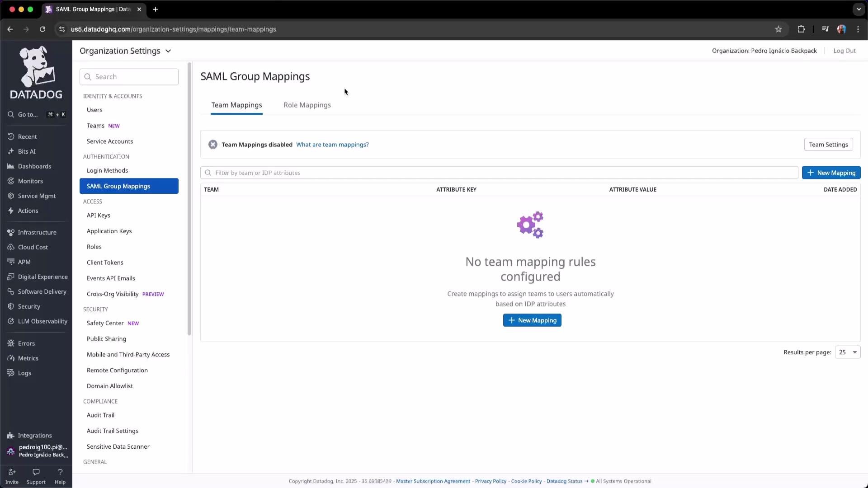Open the API Keys page
868x488 pixels.
[99, 216]
